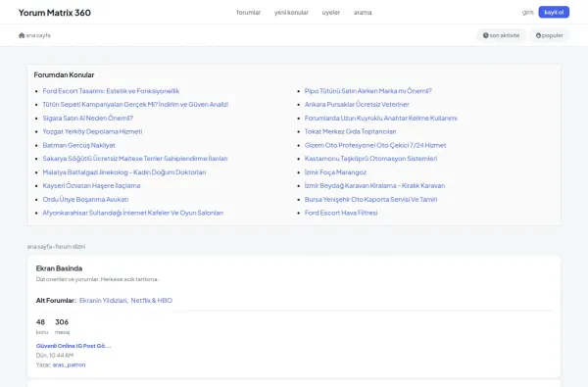Click the clock icon in son aktivite
Screen dimensions: 588x387
[x=486, y=35]
